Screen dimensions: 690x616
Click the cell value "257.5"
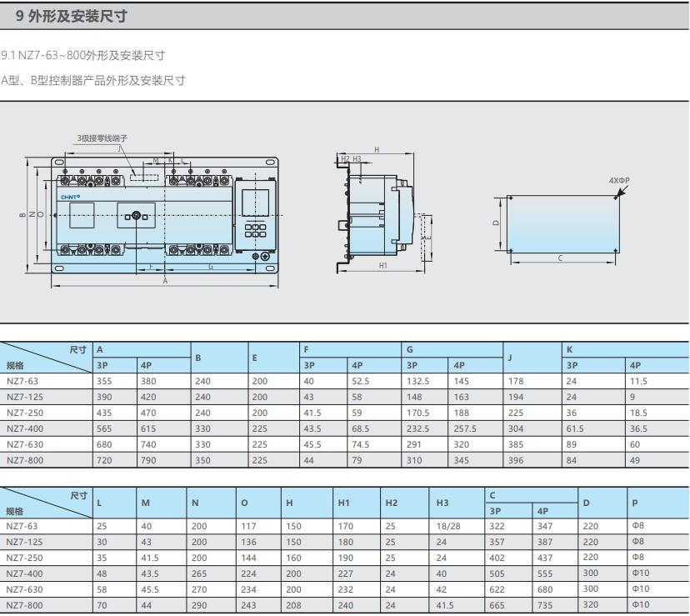[465, 429]
